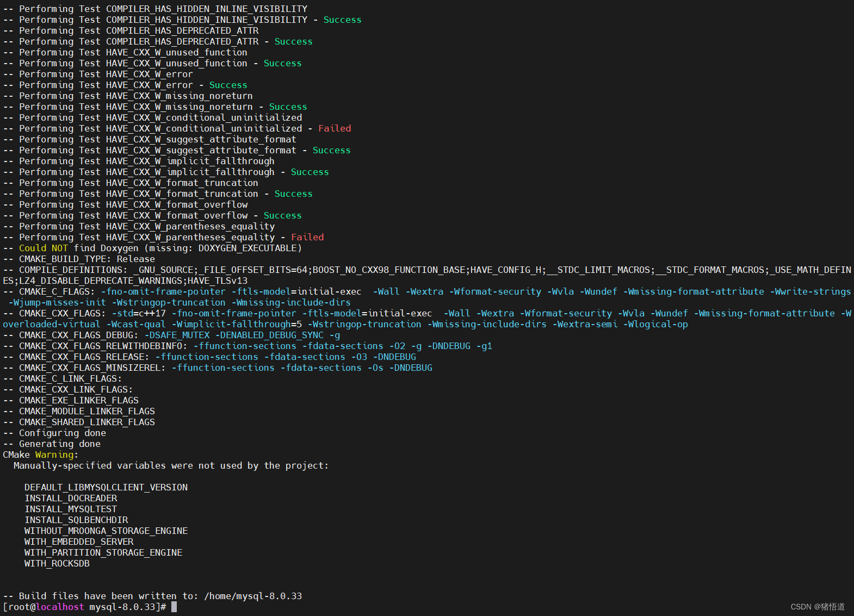Click the 'Success' after unused_function

(282, 63)
